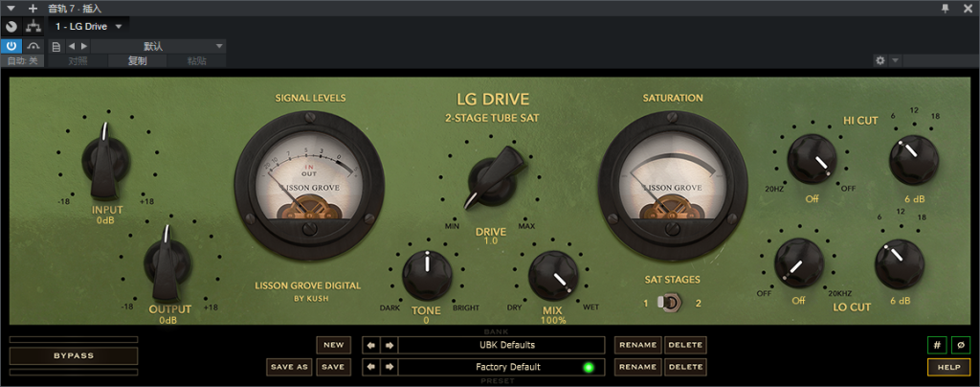The height and width of the screenshot is (387, 980).
Task: Click RENAME for the bank
Action: click(638, 345)
